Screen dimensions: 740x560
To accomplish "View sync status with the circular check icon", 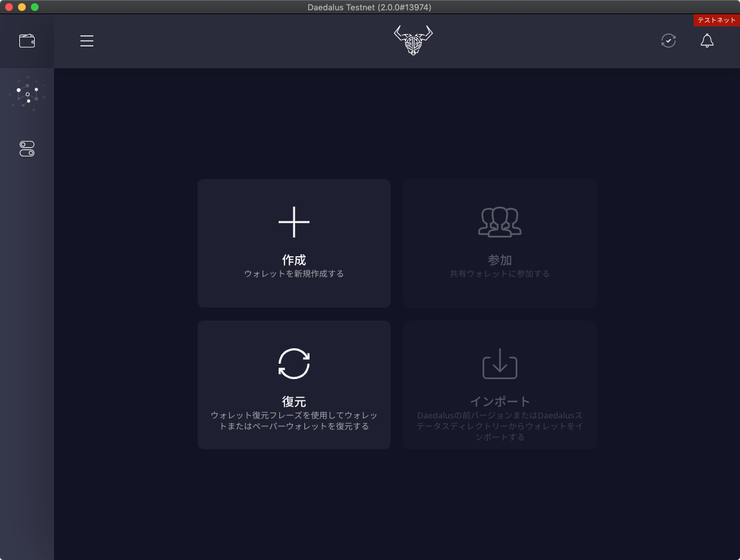I will point(668,41).
